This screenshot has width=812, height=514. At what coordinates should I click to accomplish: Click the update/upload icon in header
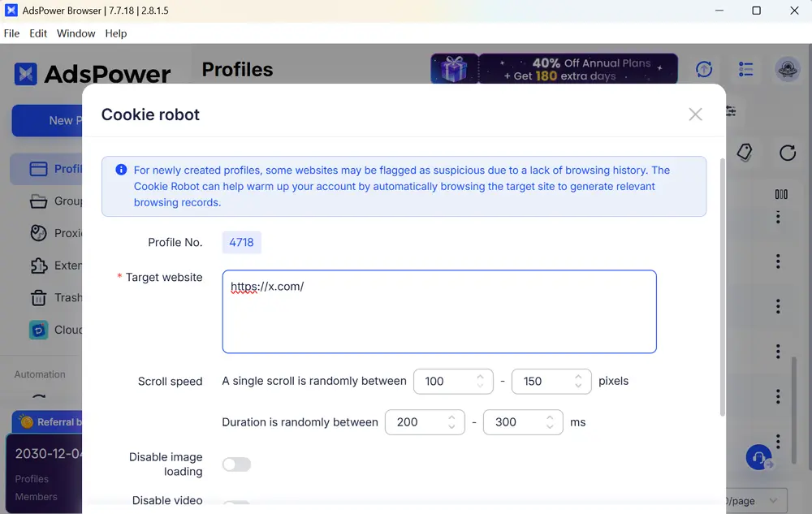[704, 70]
